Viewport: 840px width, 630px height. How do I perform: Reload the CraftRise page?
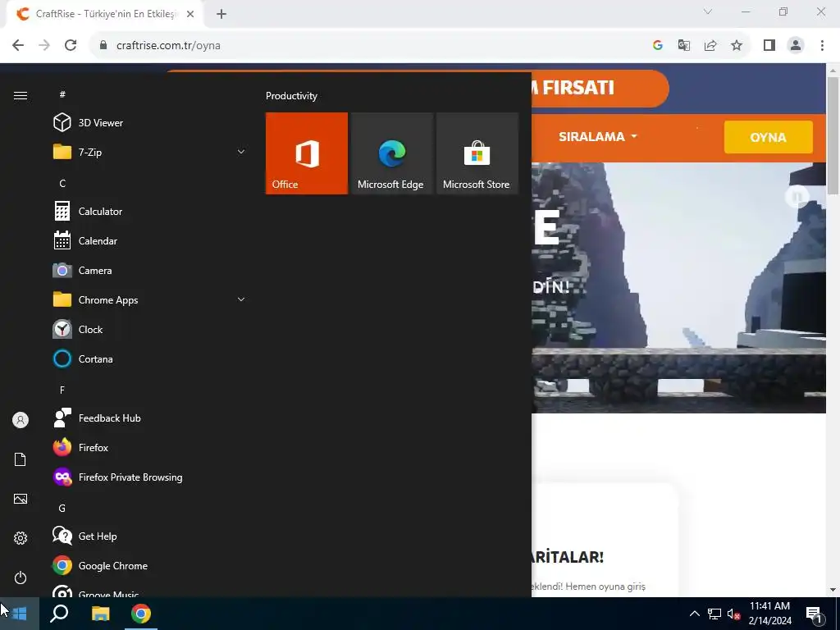(x=71, y=46)
